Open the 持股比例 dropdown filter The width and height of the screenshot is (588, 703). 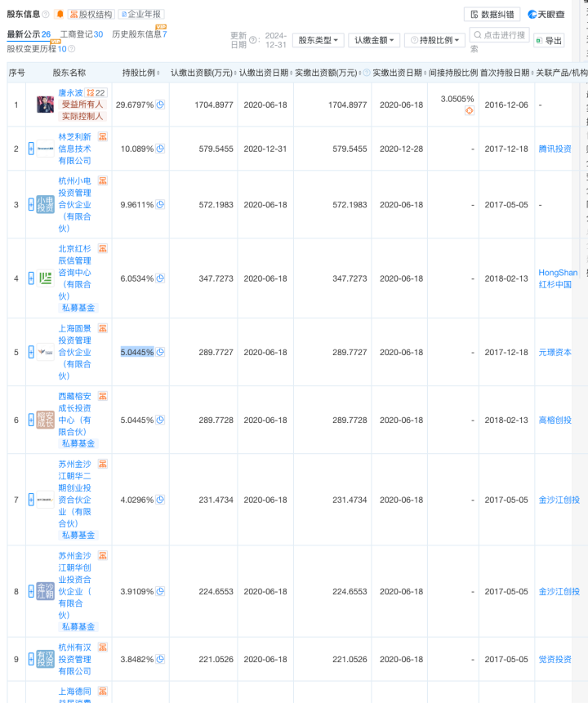coord(435,40)
